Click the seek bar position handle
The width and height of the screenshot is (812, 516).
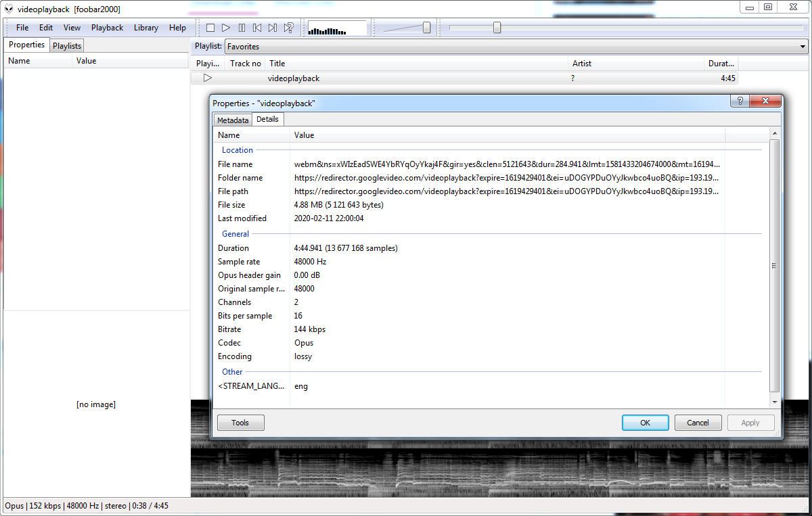click(497, 27)
